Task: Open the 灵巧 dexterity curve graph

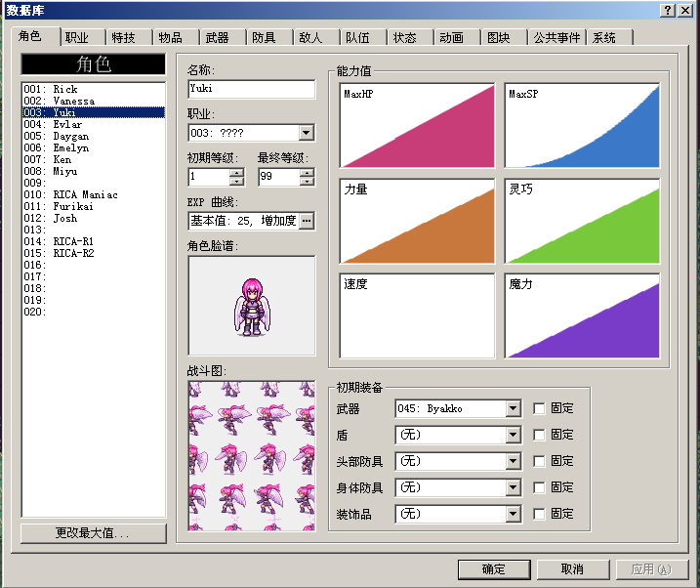Action: 582,221
